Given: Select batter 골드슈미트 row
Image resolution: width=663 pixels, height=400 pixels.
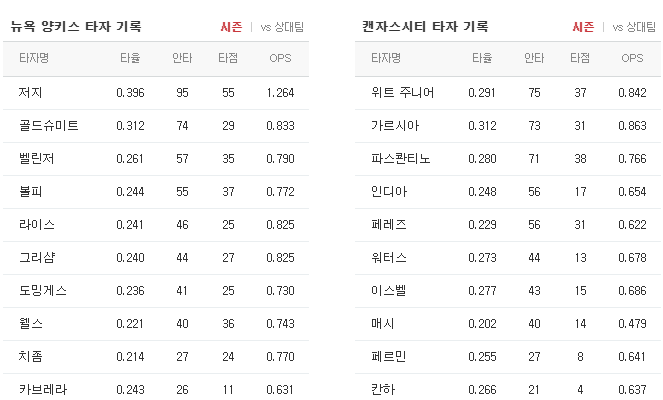Looking at the screenshot, I should click(x=156, y=126).
